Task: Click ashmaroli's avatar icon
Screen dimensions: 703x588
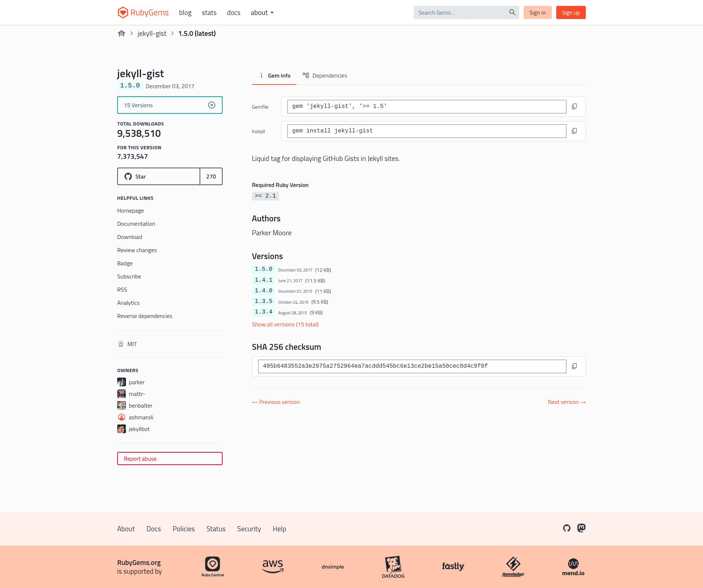Action: 122,417
